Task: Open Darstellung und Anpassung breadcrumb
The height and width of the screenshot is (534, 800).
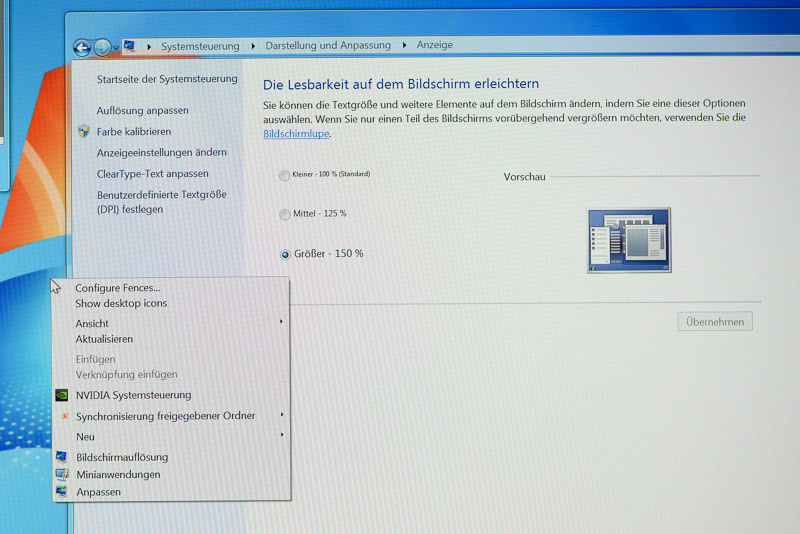Action: point(328,45)
